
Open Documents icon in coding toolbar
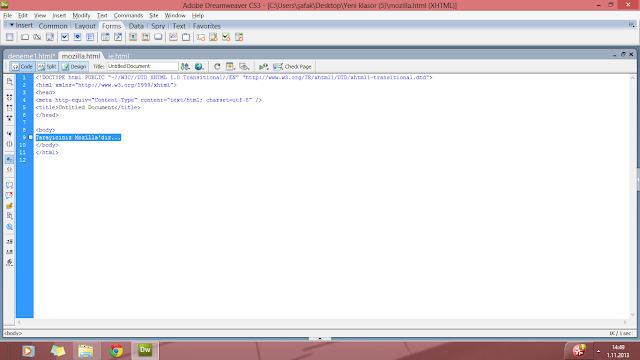click(9, 82)
